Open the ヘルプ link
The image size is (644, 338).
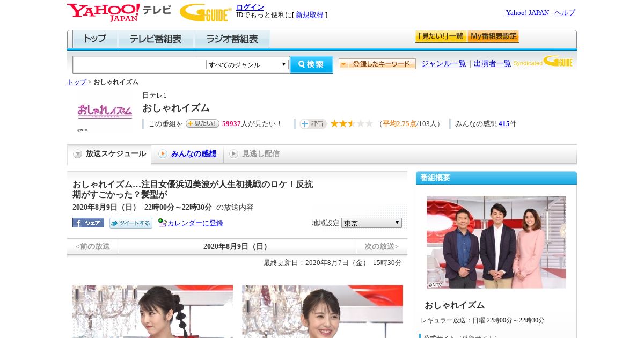[x=565, y=13]
